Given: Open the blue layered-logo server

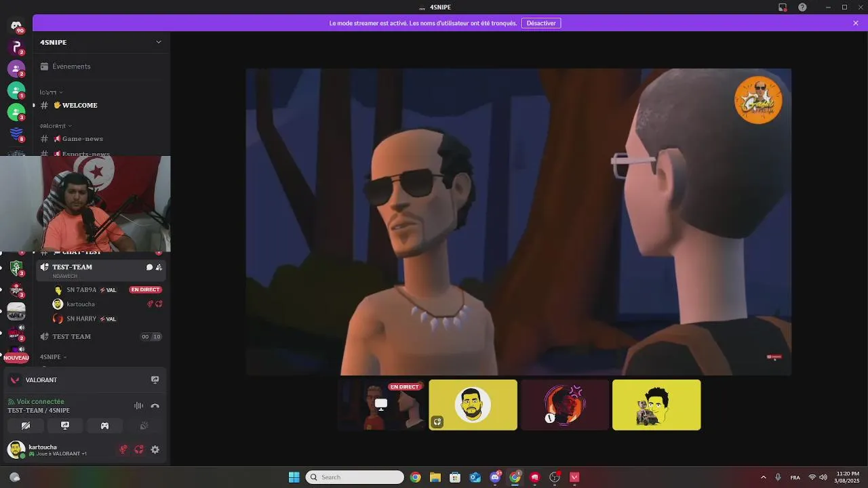Looking at the screenshot, I should (16, 134).
